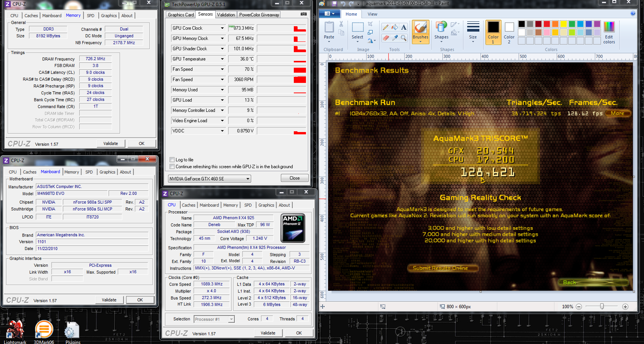The height and width of the screenshot is (344, 644).
Task: Open SPD tab in CPU-Z Memory window
Action: pyautogui.click(x=91, y=16)
